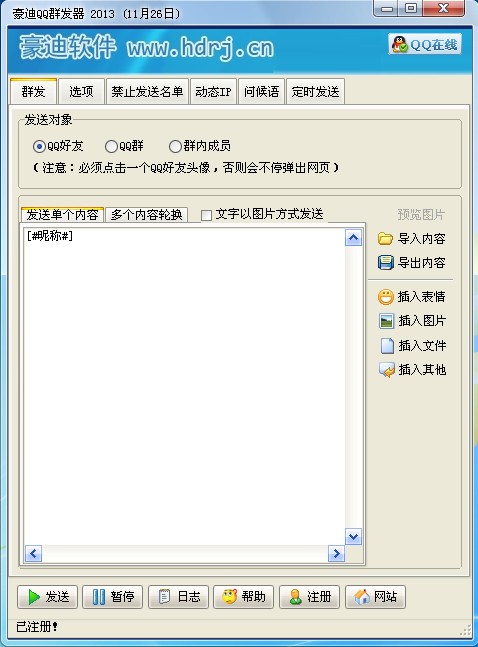Viewport: 478px width, 647px height.
Task: Click inside the message content text area
Action: (185, 386)
